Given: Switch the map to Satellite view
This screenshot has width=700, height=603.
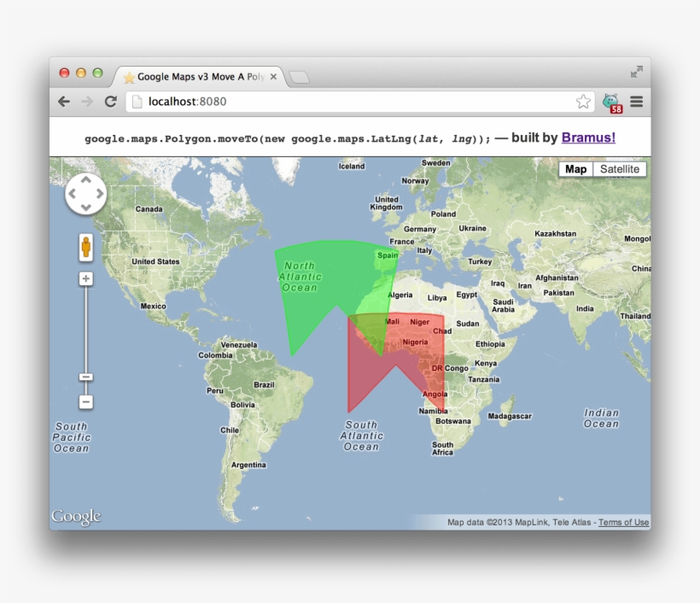Looking at the screenshot, I should (x=619, y=168).
